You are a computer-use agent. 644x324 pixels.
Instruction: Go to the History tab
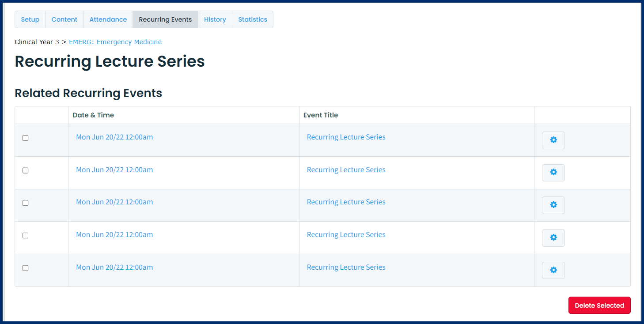(215, 19)
